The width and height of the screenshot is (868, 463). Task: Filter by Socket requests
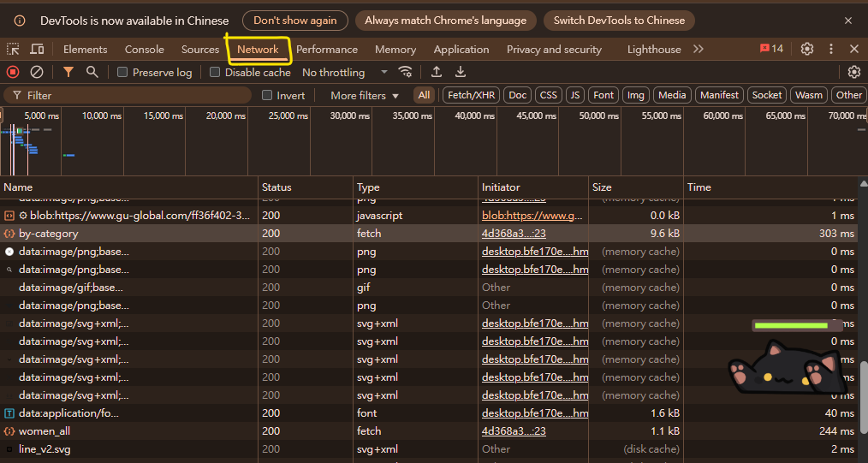767,95
